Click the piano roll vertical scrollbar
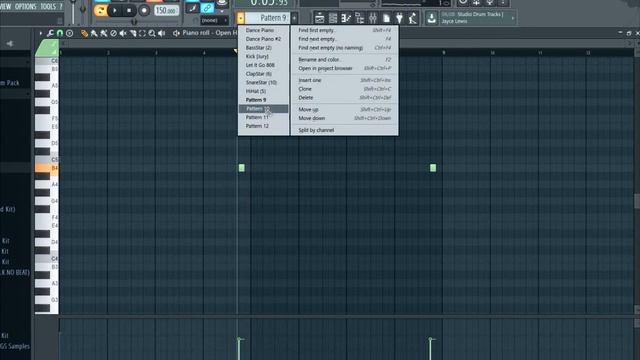The width and height of the screenshot is (640, 360). [x=637, y=202]
